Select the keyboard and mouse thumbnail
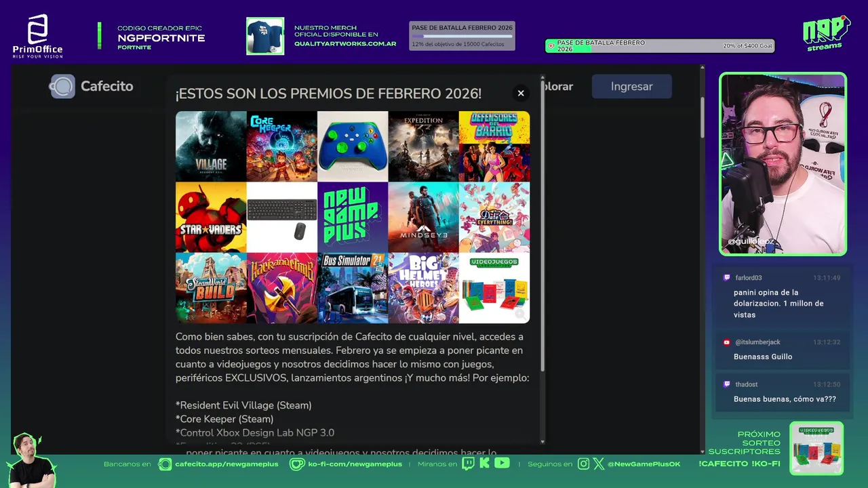Screen dimensions: 868x488 point(282,217)
